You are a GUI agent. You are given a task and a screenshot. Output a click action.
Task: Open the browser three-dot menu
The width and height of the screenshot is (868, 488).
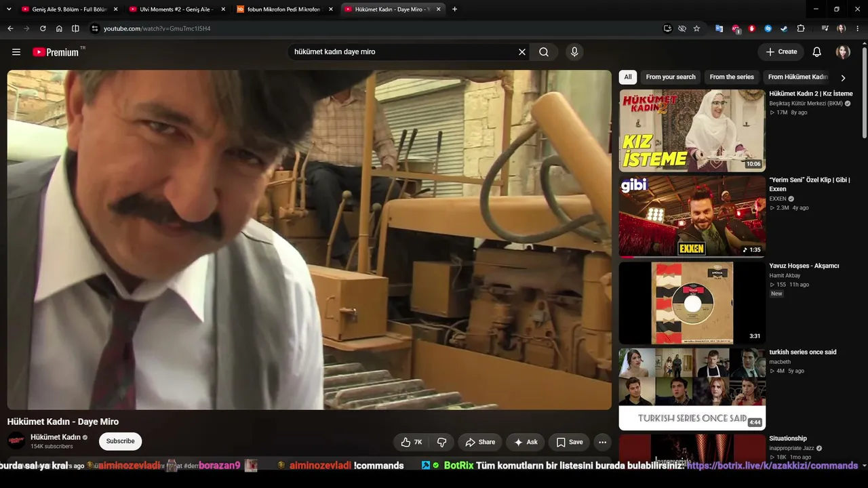[858, 28]
